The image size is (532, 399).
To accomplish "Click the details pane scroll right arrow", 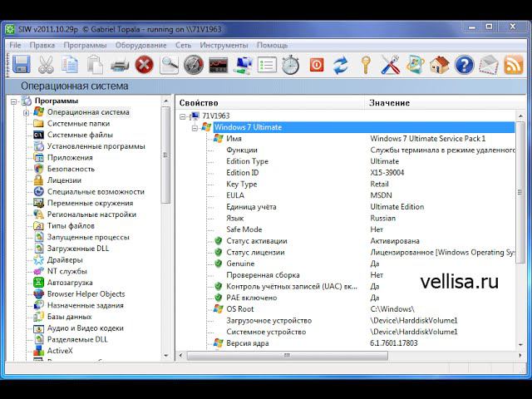I will [520, 356].
